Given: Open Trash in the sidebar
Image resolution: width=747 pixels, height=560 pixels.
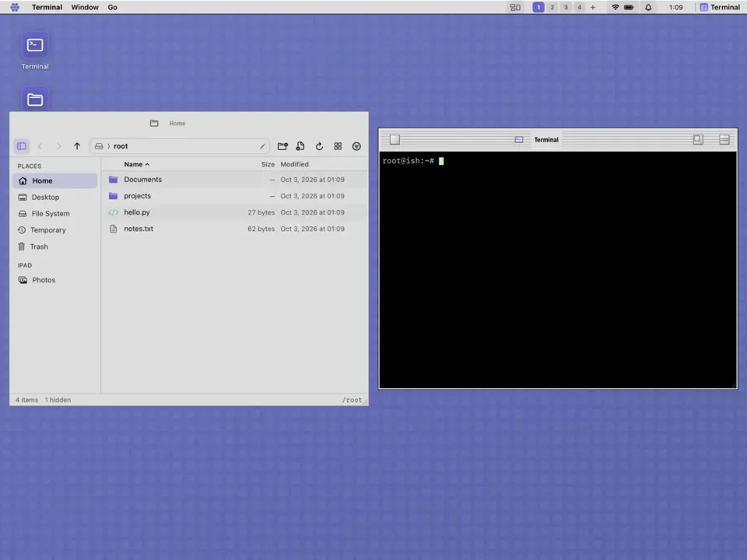Looking at the screenshot, I should pyautogui.click(x=55, y=247).
